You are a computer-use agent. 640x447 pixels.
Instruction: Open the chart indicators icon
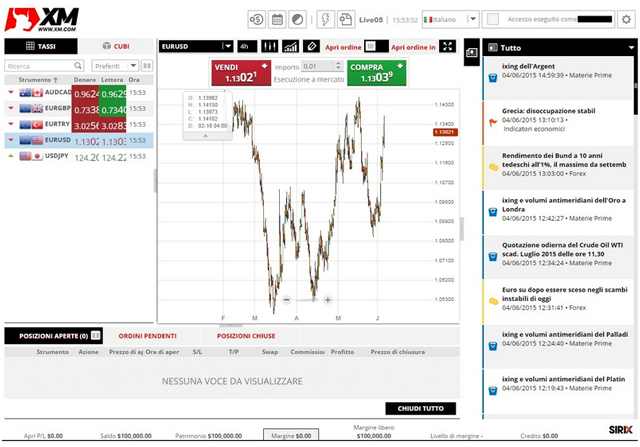(x=290, y=46)
